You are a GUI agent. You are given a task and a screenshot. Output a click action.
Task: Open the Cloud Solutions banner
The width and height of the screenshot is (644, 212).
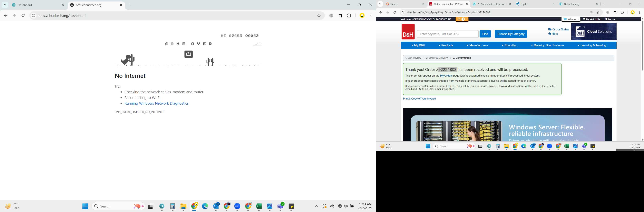pos(594,32)
